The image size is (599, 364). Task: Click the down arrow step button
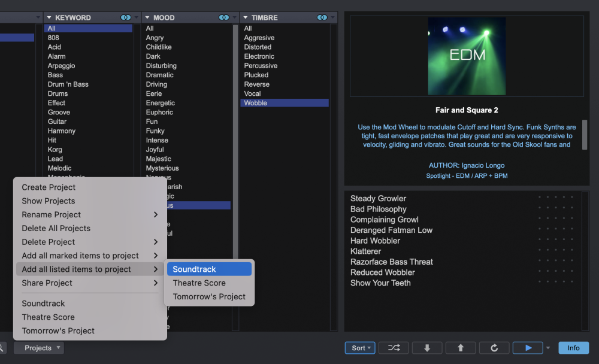(x=427, y=348)
